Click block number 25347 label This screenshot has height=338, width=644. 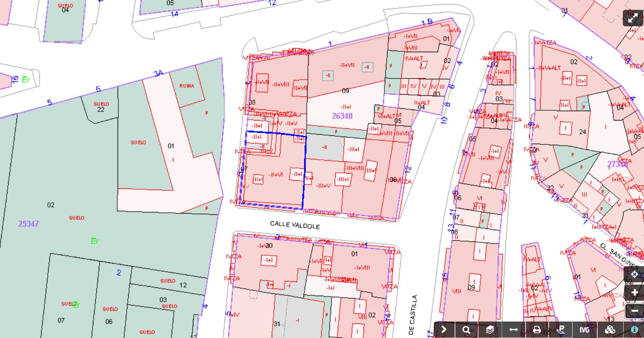[x=29, y=224]
